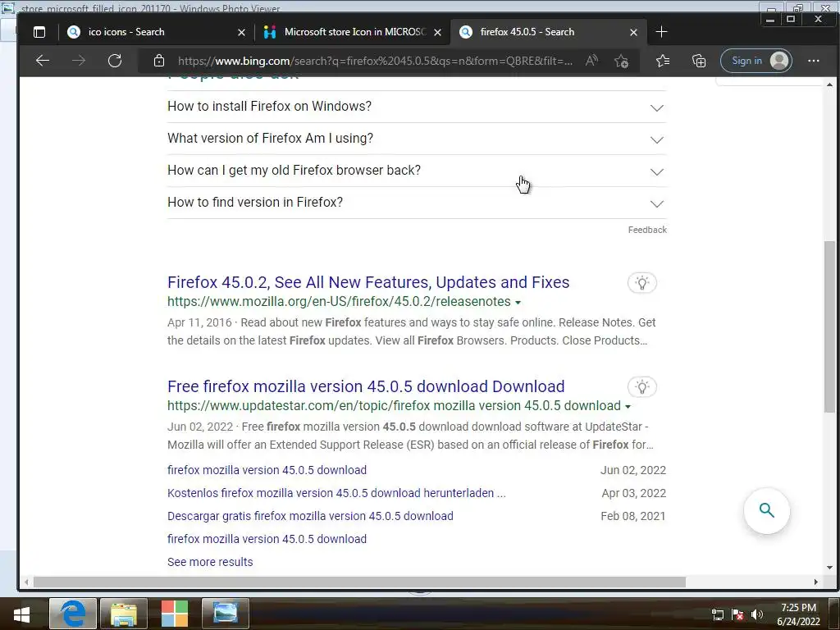
Task: Switch to Photo Viewer taskbar item
Action: [225, 614]
